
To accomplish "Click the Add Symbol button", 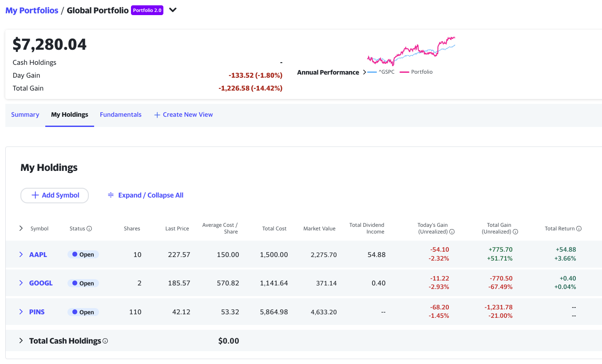I will coord(55,195).
